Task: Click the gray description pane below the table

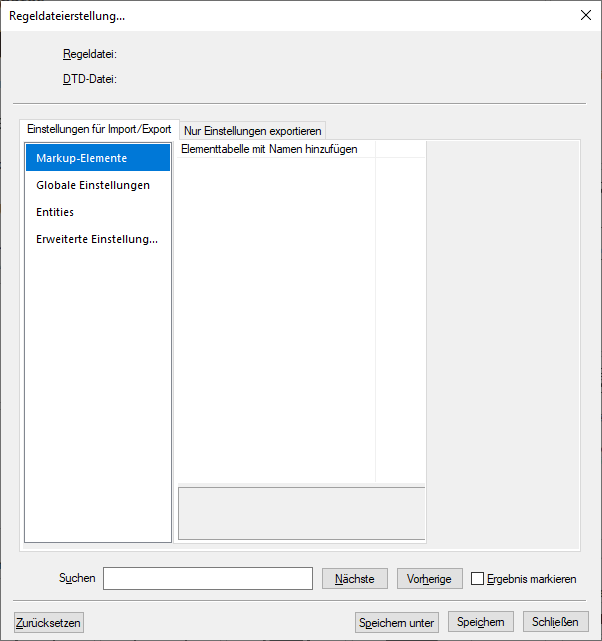Action: click(x=301, y=513)
